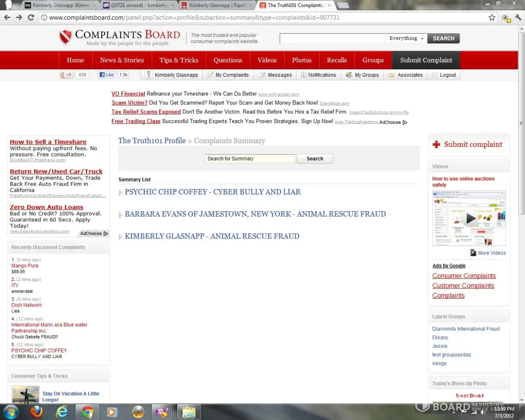The height and width of the screenshot is (420, 525).
Task: Open the Consumer Complaints ad link
Action: pos(464,276)
